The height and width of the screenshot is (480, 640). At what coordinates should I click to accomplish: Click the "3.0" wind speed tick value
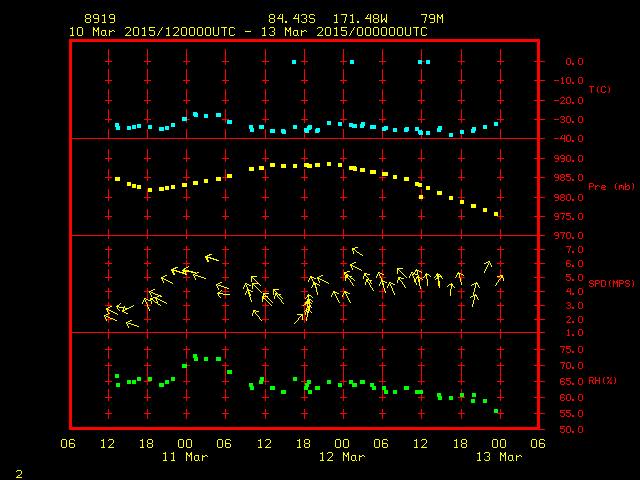pos(574,306)
